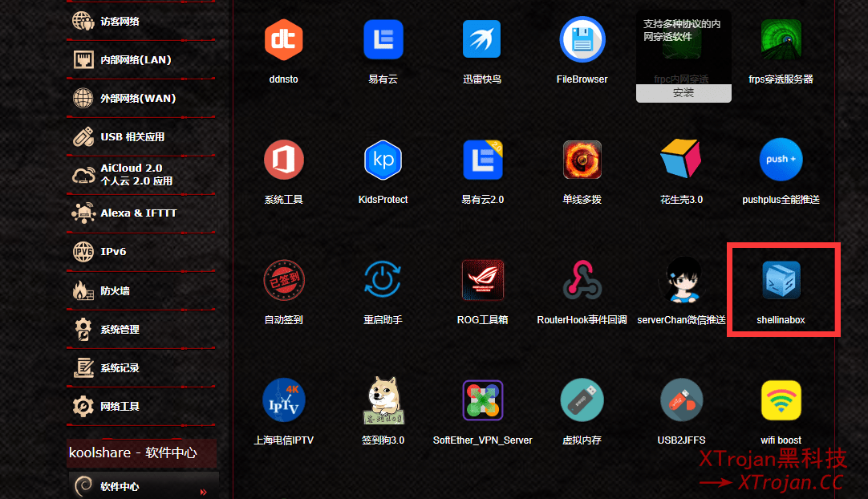Click the 重启助手 power icon
868x499 pixels.
(383, 280)
